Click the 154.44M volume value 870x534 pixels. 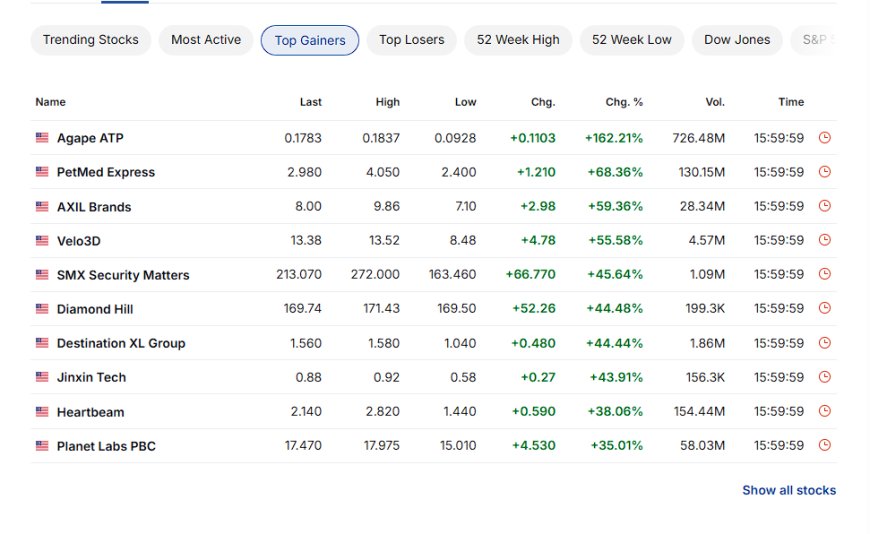(x=699, y=411)
